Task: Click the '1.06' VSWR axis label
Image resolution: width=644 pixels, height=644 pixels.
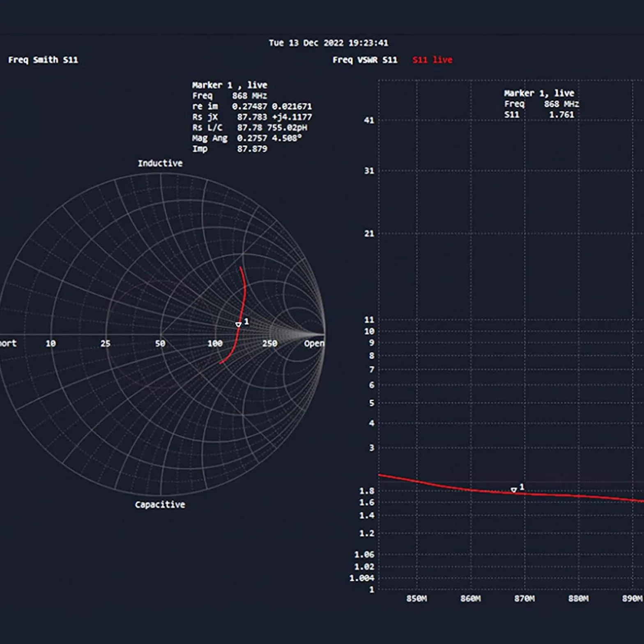Action: click(x=364, y=554)
